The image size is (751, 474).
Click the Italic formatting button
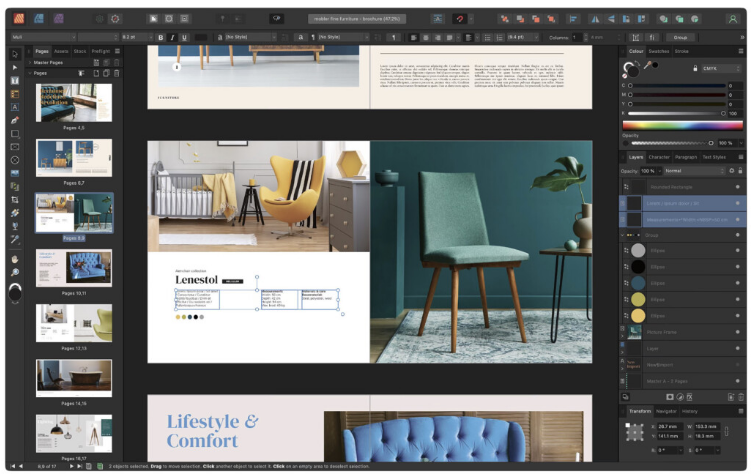click(x=172, y=37)
